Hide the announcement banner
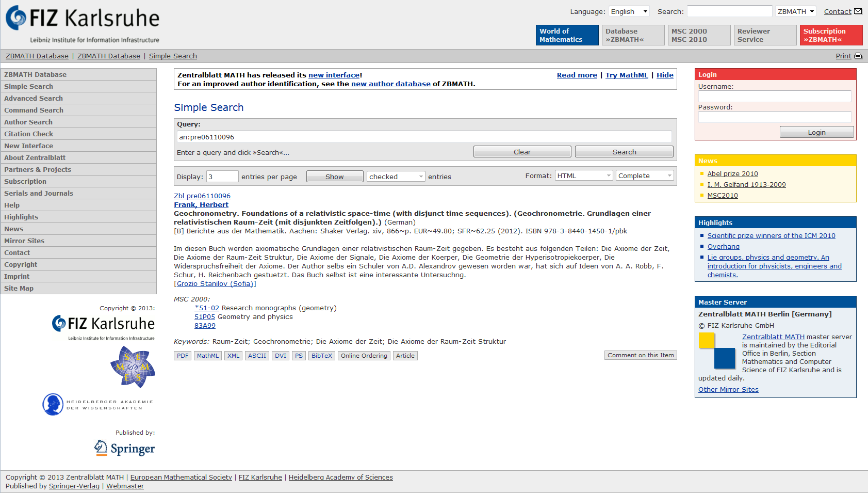This screenshot has width=868, height=493. [665, 75]
